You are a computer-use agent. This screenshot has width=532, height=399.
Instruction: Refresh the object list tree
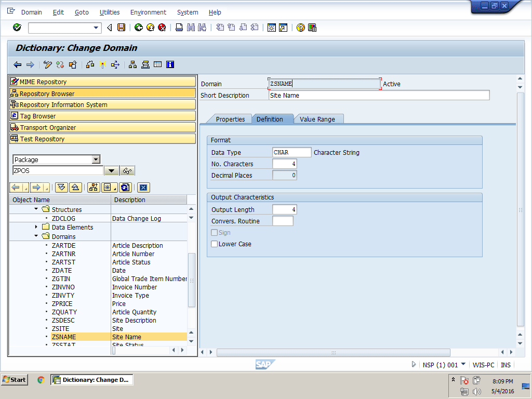coord(125,188)
